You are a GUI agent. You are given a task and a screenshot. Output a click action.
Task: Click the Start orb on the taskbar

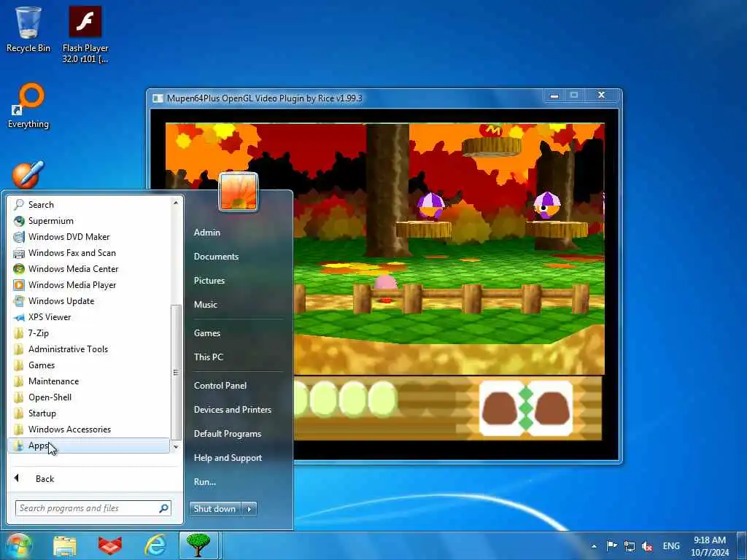18,545
